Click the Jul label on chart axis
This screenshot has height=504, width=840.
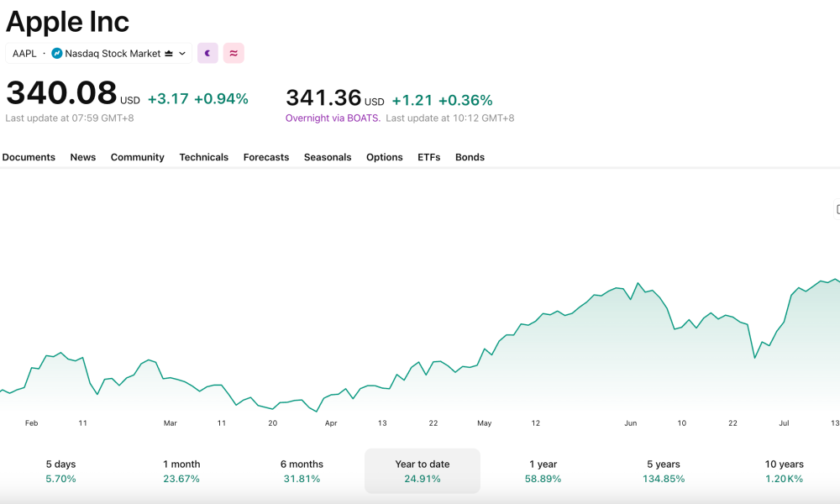coord(784,423)
